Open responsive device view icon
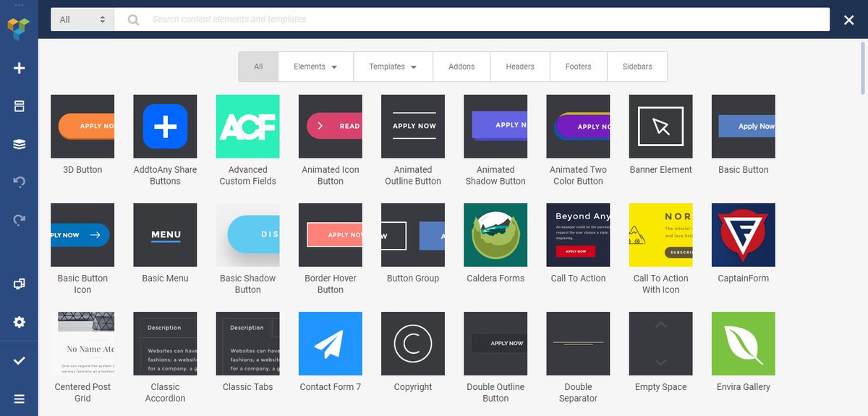The height and width of the screenshot is (416, 868). point(20,284)
